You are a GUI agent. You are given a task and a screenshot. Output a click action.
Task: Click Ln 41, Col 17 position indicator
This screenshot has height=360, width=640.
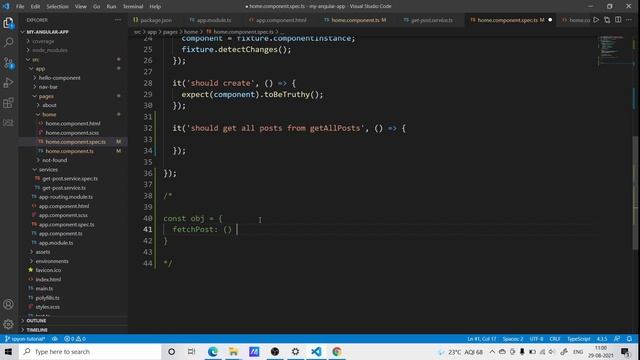pos(482,339)
